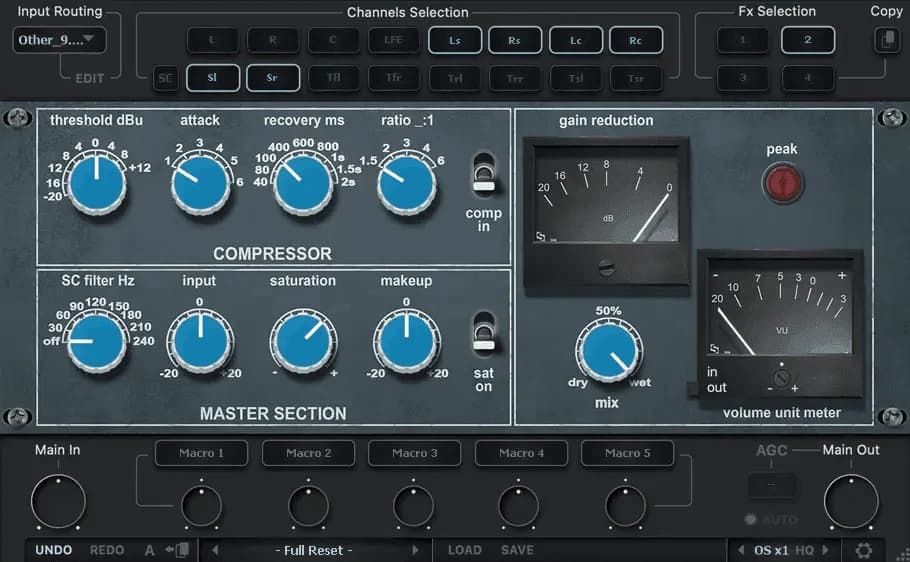Click the Copy icon in top right
910x562 pixels.
tap(886, 40)
